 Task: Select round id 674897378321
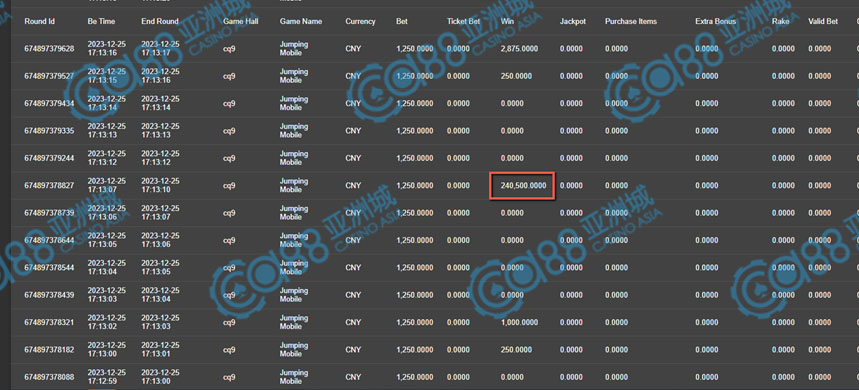click(49, 323)
